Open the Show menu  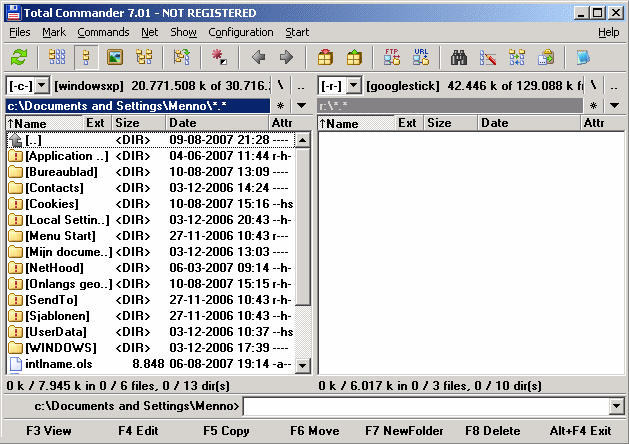[x=183, y=32]
